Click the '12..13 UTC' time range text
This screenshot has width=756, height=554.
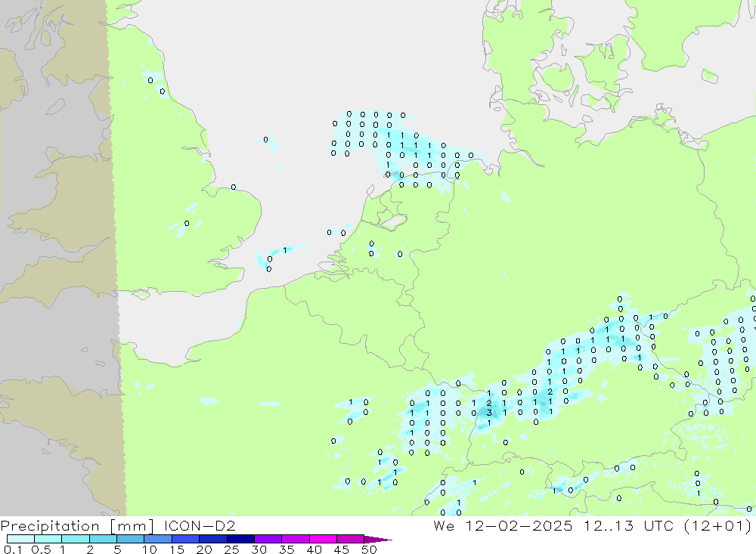[627, 525]
